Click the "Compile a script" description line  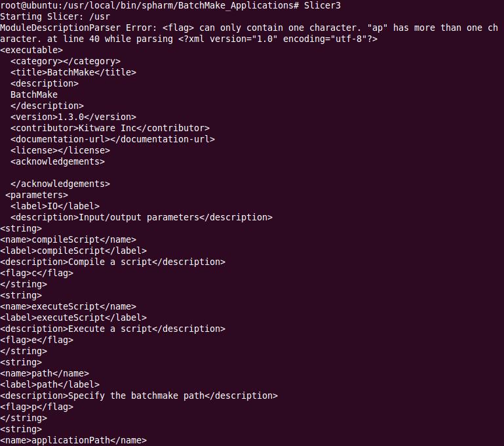click(113, 262)
